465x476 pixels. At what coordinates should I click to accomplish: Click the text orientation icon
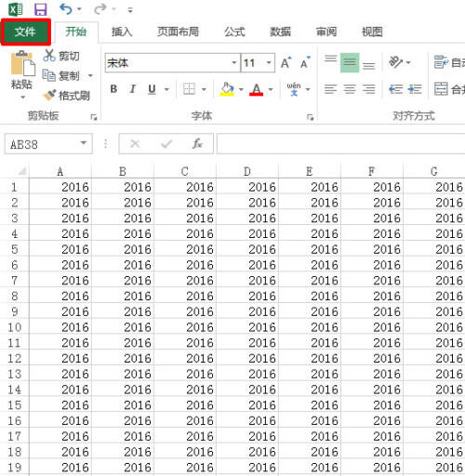395,62
